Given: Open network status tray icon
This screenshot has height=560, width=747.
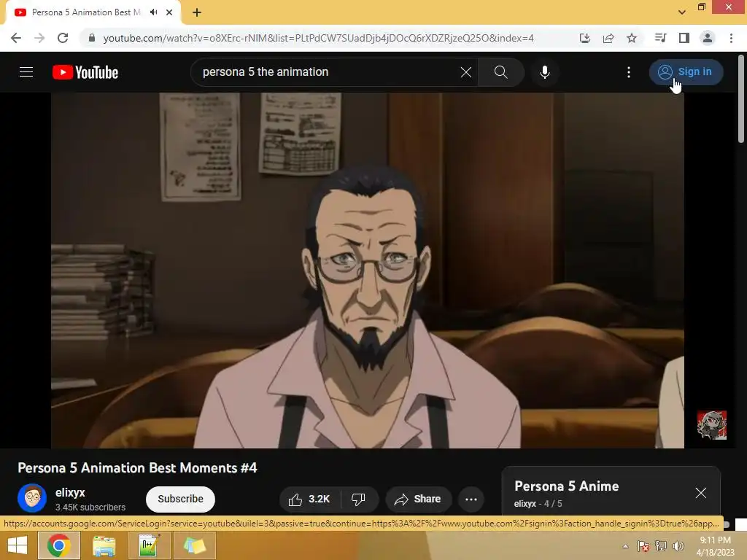Looking at the screenshot, I should pyautogui.click(x=661, y=546).
